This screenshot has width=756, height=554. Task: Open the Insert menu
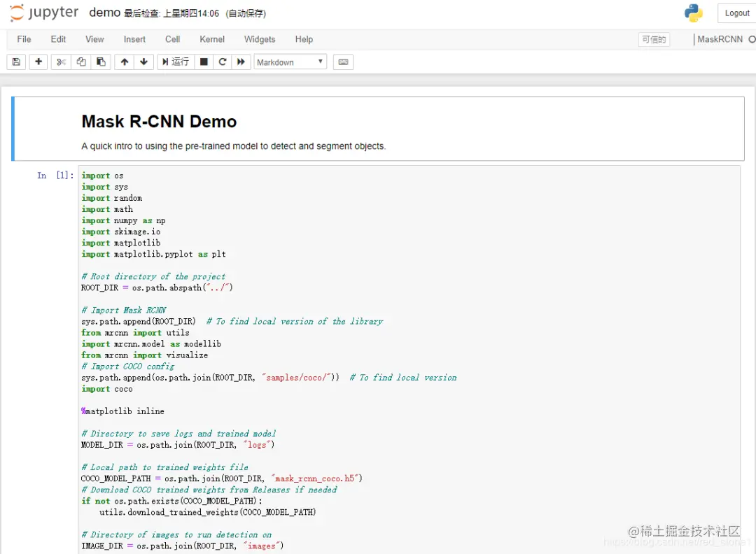[x=134, y=39]
